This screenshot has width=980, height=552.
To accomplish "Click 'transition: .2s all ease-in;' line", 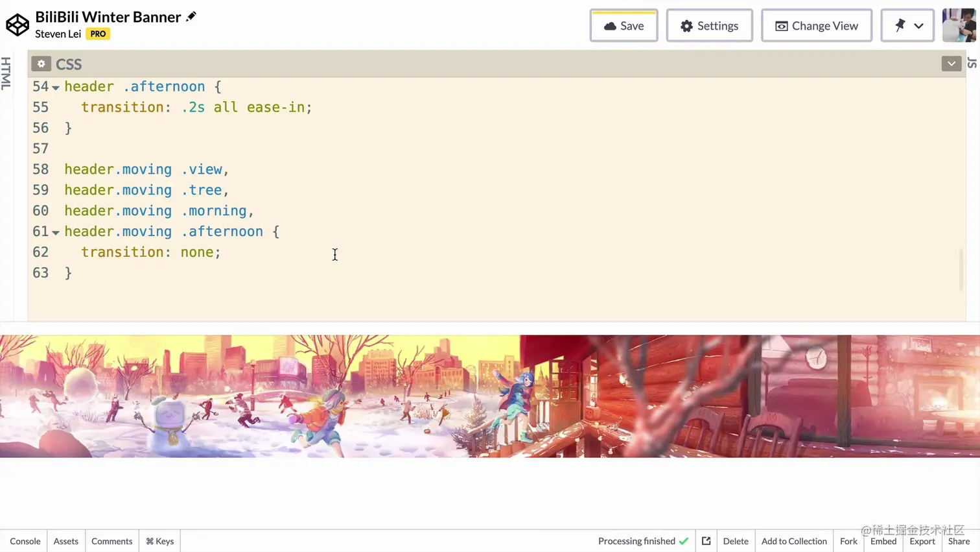I will pyautogui.click(x=196, y=107).
